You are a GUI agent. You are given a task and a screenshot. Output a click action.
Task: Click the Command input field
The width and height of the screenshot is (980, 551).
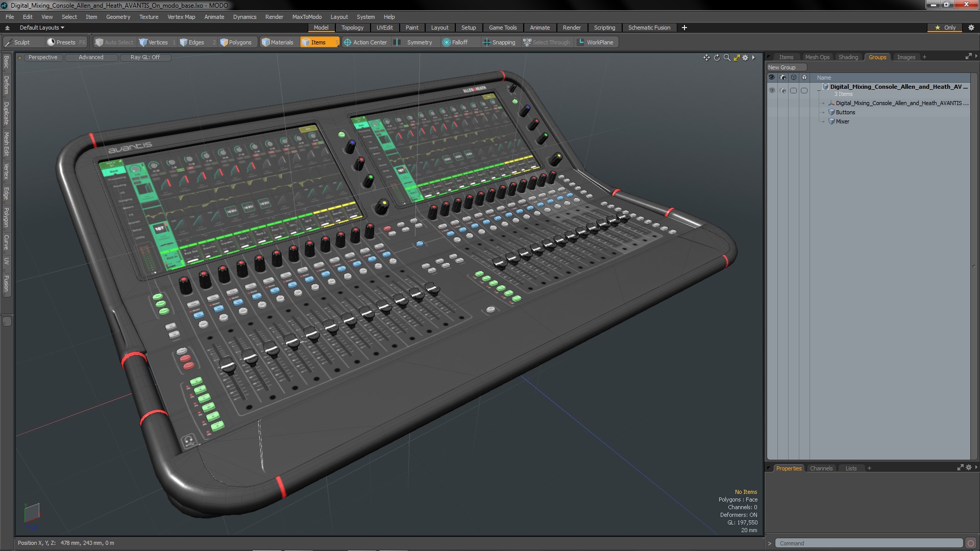click(x=868, y=543)
